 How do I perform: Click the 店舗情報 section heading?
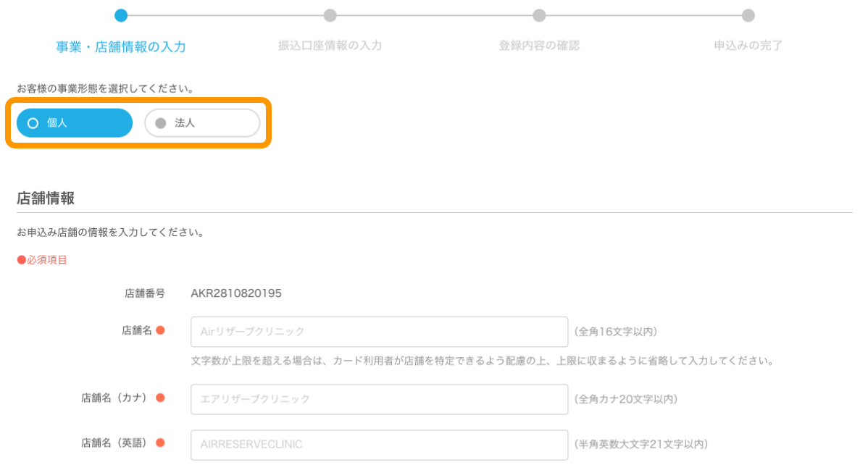point(46,198)
